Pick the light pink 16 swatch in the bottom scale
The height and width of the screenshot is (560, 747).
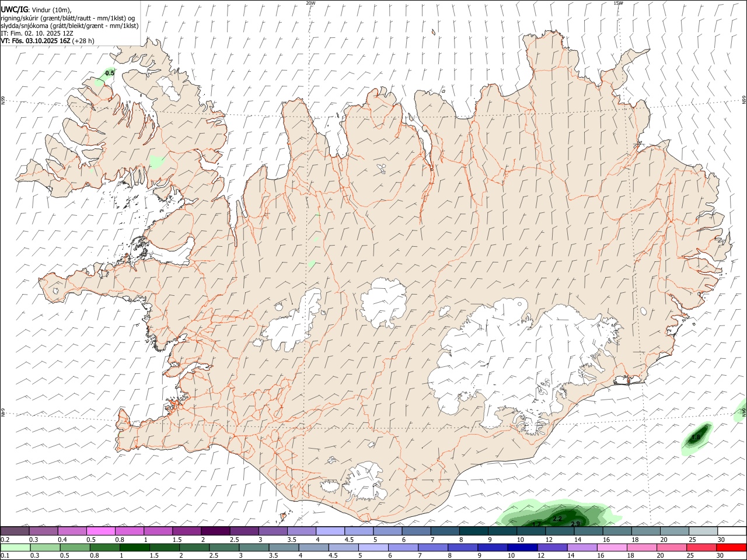(612, 548)
